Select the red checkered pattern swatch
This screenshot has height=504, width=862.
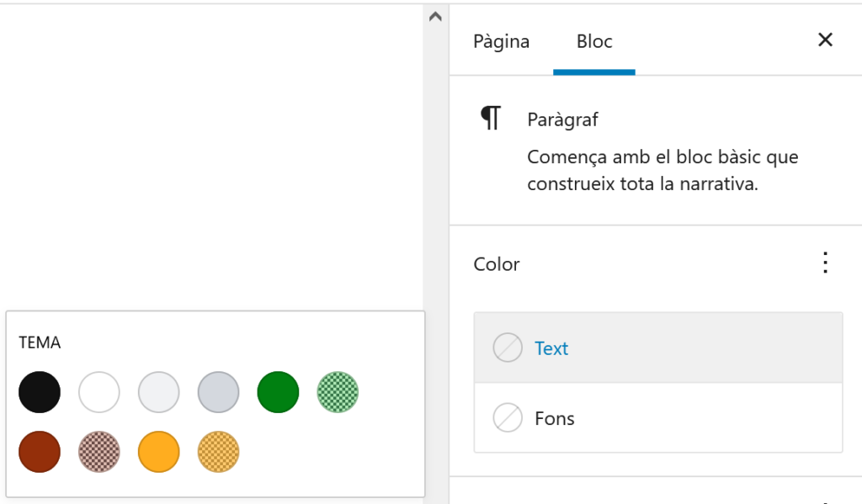[x=98, y=452]
